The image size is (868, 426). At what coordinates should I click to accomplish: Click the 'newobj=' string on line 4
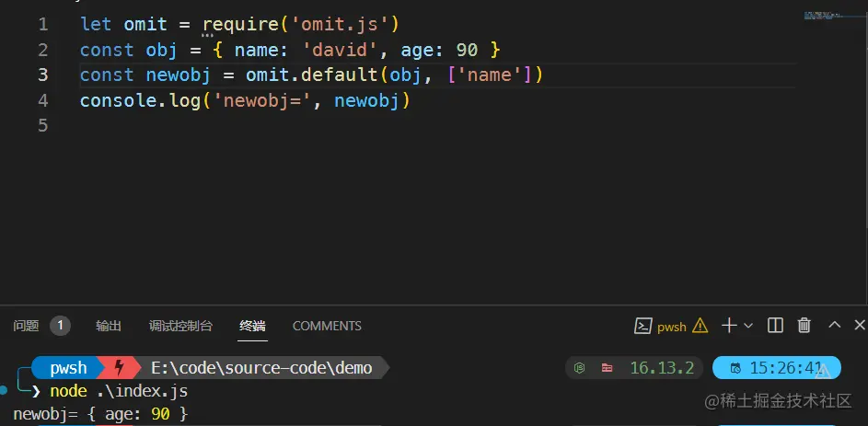pos(262,100)
